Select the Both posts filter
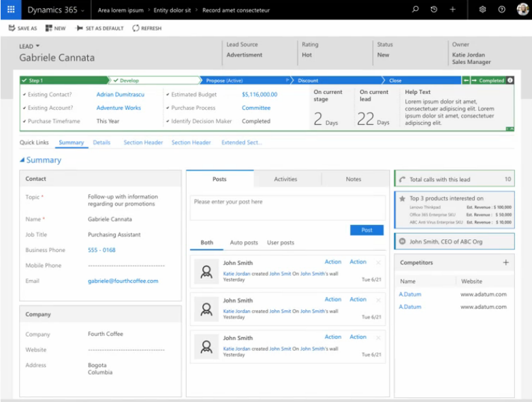 tap(206, 243)
